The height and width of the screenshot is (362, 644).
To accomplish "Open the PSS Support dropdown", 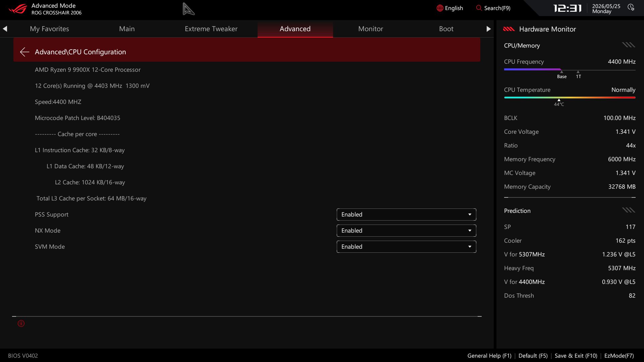I will click(406, 215).
